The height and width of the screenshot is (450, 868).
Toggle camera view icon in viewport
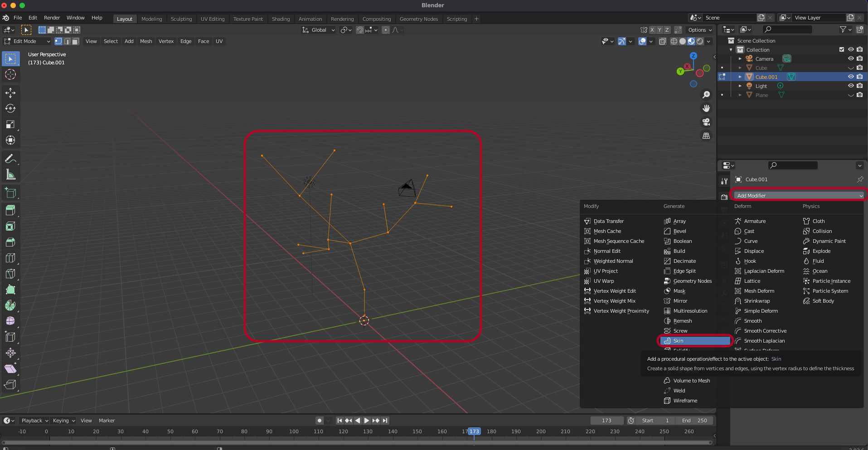coord(706,122)
